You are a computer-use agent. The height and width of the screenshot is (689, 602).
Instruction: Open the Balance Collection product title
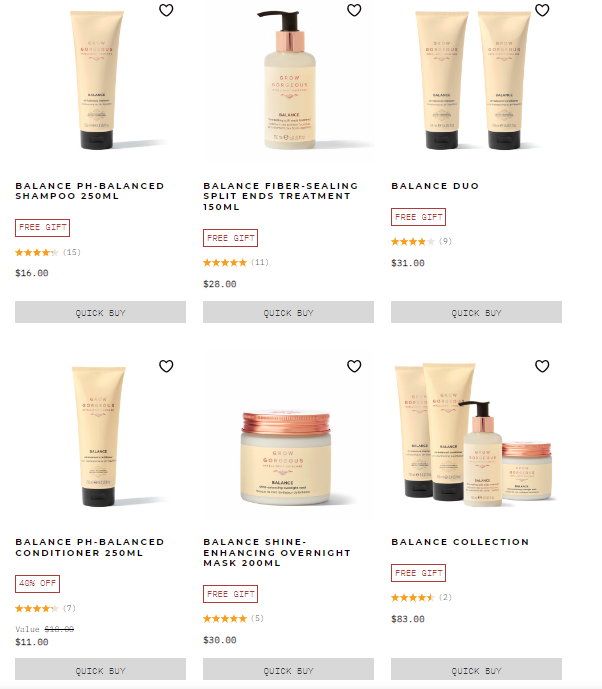pos(460,542)
